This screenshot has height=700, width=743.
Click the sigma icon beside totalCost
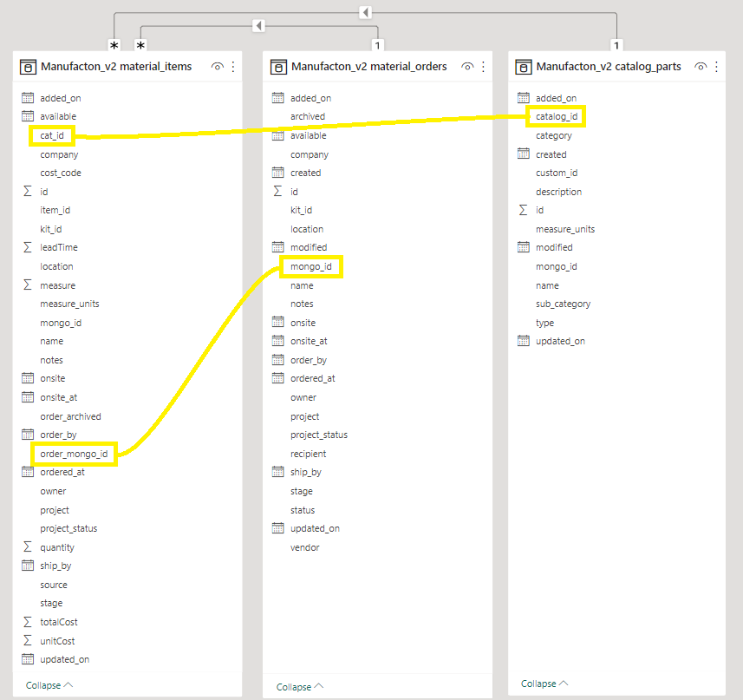click(x=28, y=622)
